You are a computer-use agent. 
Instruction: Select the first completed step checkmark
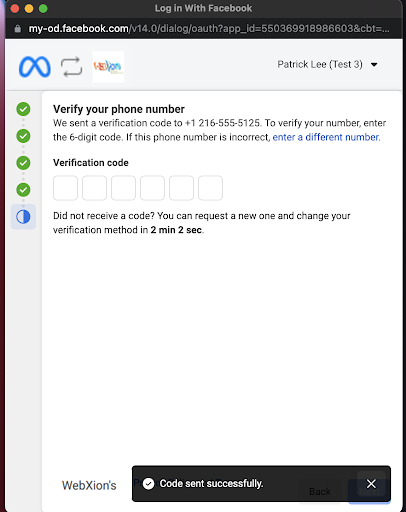pos(23,109)
